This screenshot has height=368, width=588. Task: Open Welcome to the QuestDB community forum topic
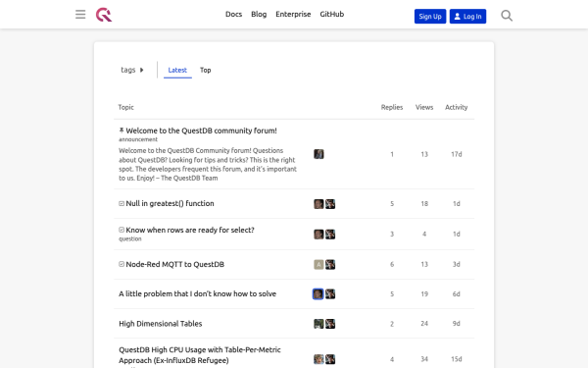click(201, 131)
